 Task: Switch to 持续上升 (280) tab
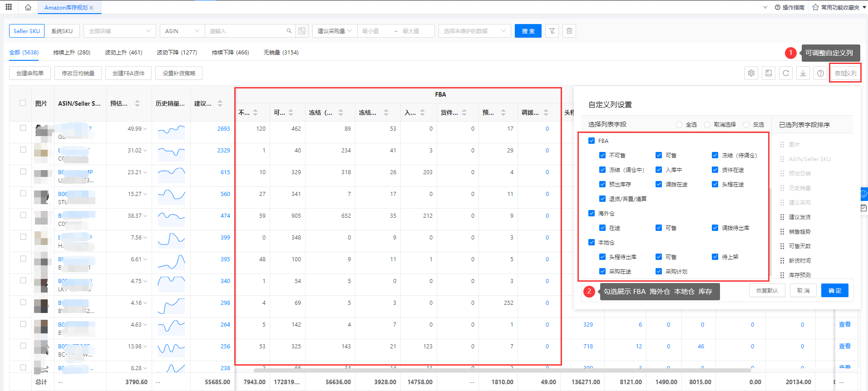coord(72,53)
